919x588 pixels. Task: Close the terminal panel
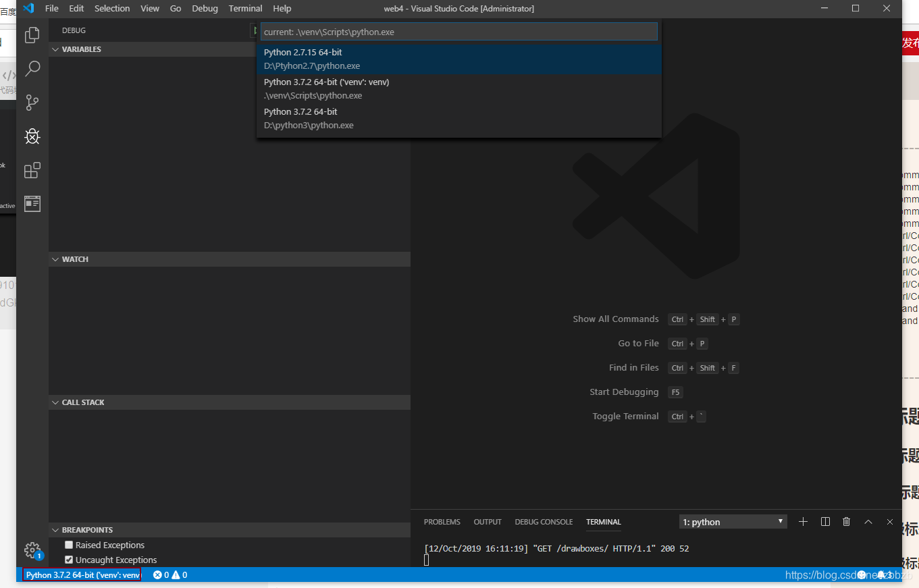point(890,522)
